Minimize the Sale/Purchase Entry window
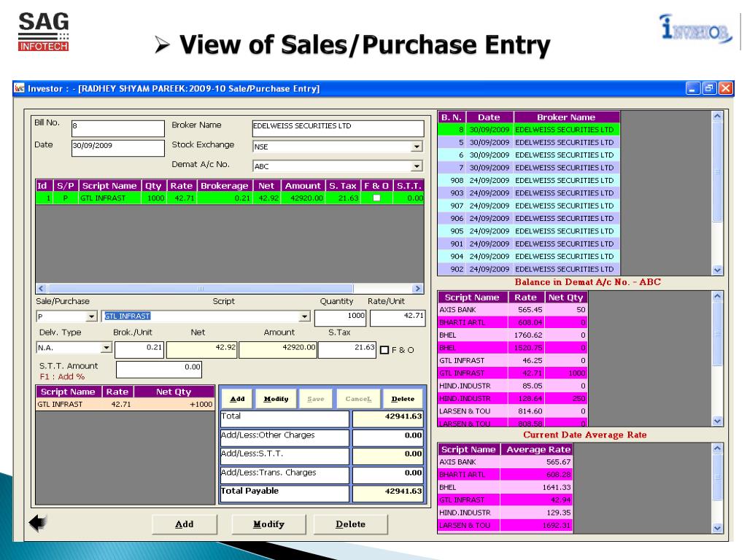747x560 pixels. tap(693, 88)
